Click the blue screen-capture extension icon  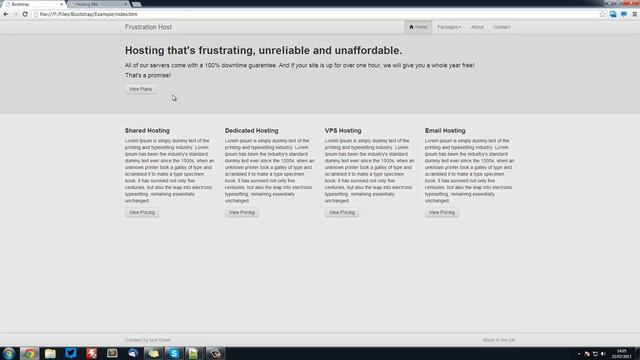[x=613, y=14]
